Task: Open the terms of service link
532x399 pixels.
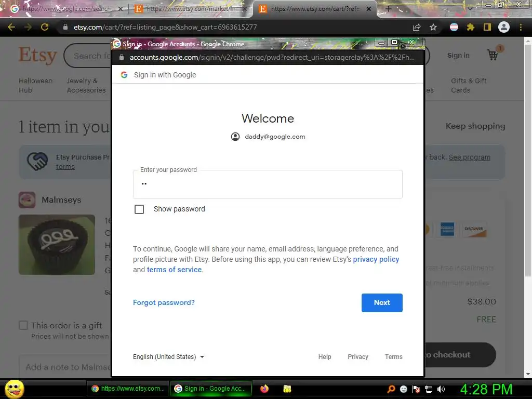Action: pos(175,270)
